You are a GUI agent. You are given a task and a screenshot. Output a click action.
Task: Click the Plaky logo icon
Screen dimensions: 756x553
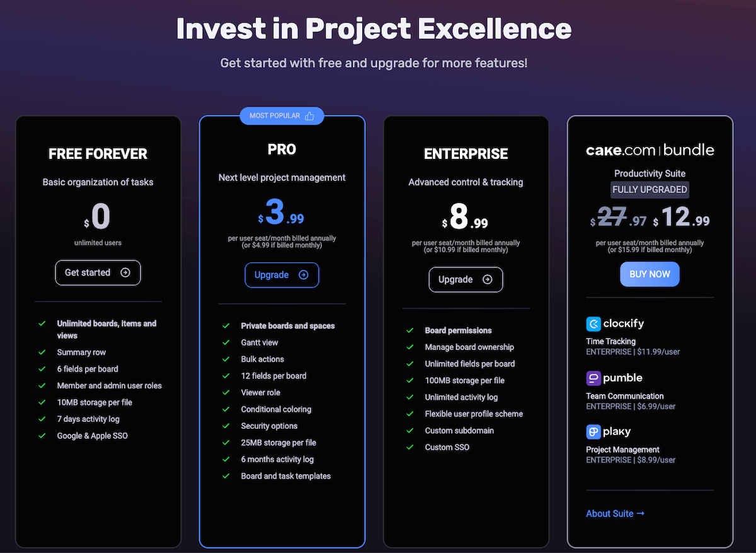[x=593, y=432]
